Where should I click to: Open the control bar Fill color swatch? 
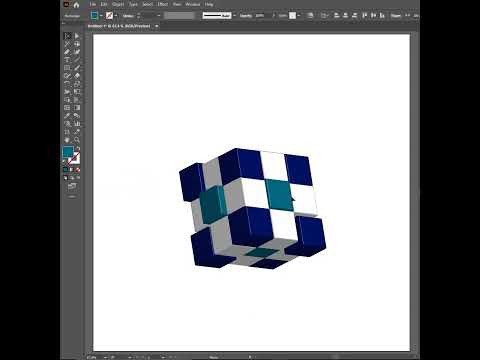coord(94,15)
